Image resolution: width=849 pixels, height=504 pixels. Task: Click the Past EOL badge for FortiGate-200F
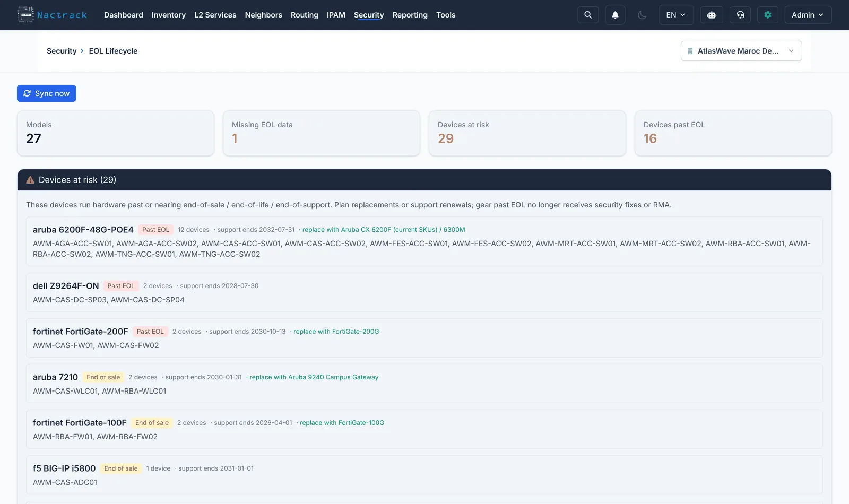click(x=150, y=332)
